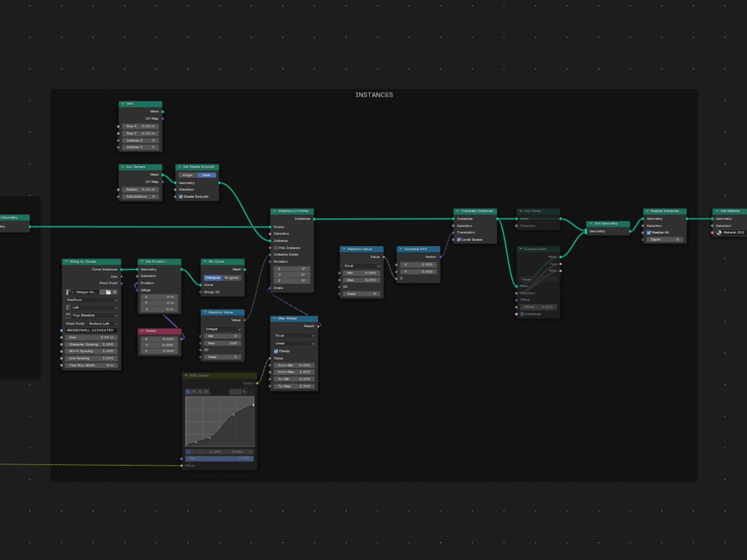
Task: Click the Material.001 sphere icon in Set Material
Action: (719, 233)
